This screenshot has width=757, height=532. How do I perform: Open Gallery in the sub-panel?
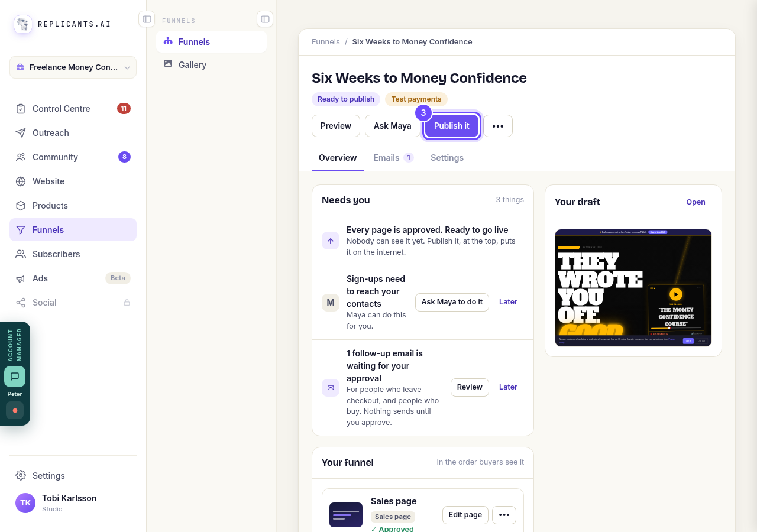[211, 65]
